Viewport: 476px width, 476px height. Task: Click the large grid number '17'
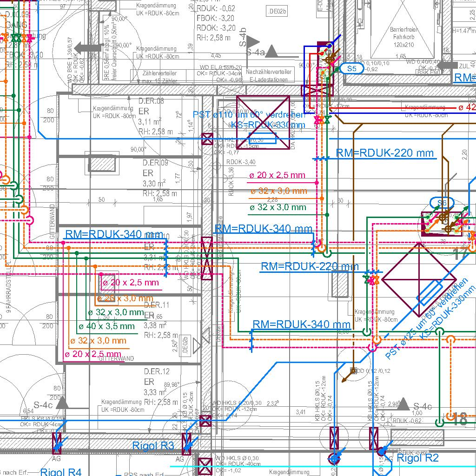click(461, 254)
